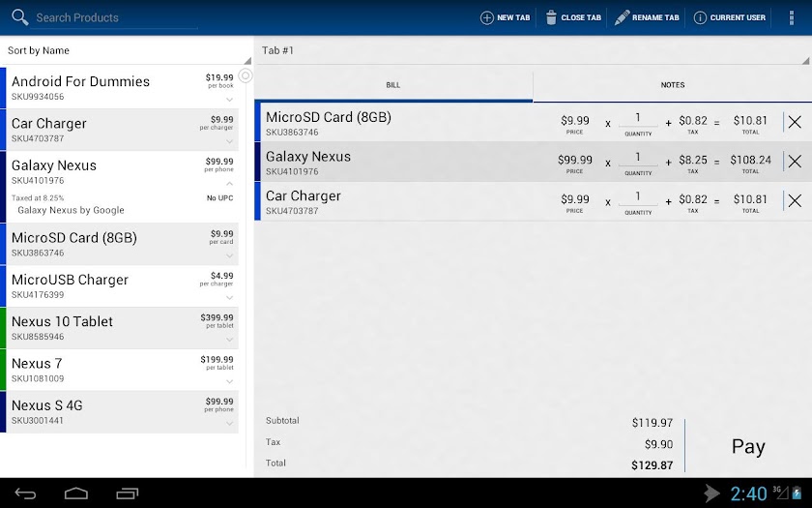Edit quantity for MicroSD Card bill row

[638, 119]
